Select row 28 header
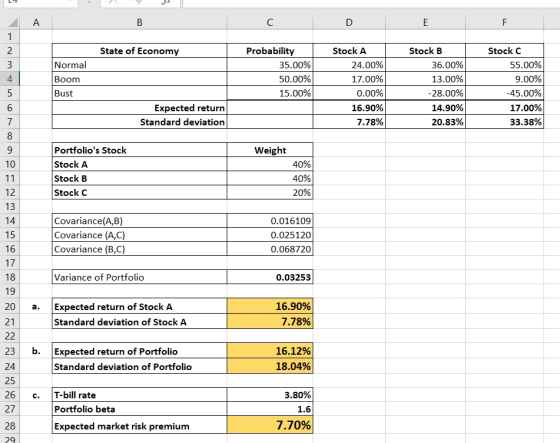560x443 pixels. pyautogui.click(x=10, y=425)
